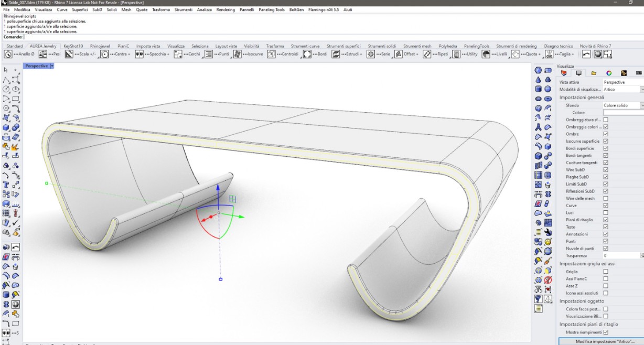Select the Quota dimension tool icon
Screen dimensions: 644x345
coord(516,54)
